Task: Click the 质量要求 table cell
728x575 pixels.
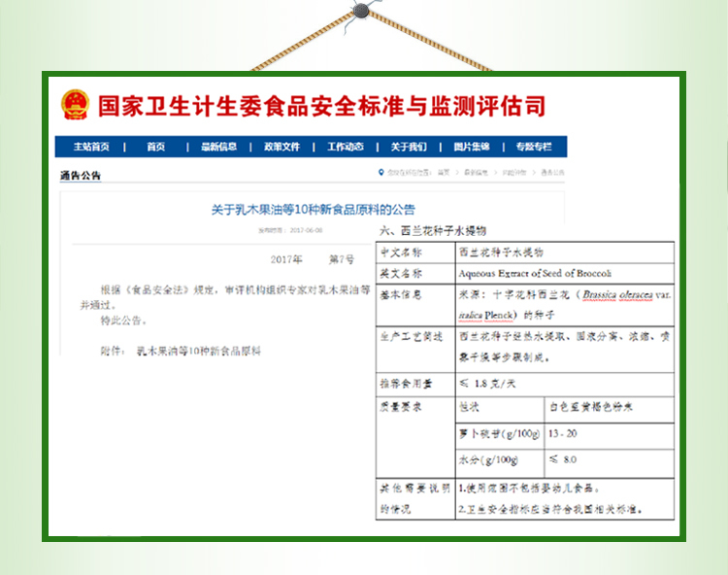Action: coord(416,437)
